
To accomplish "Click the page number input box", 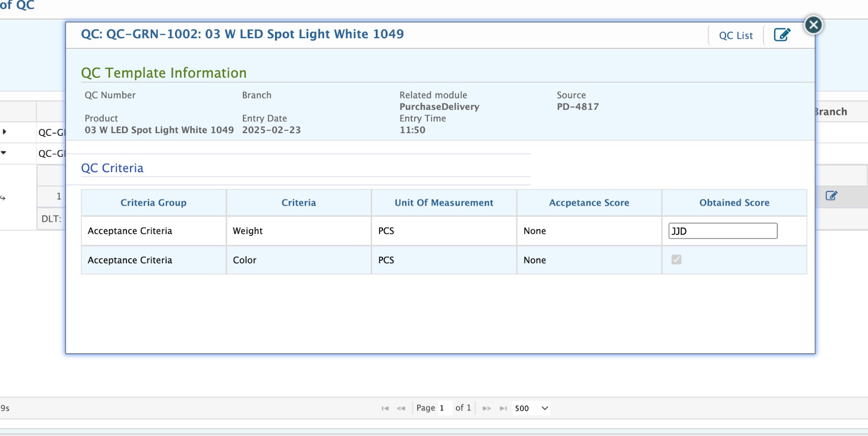I will click(444, 408).
